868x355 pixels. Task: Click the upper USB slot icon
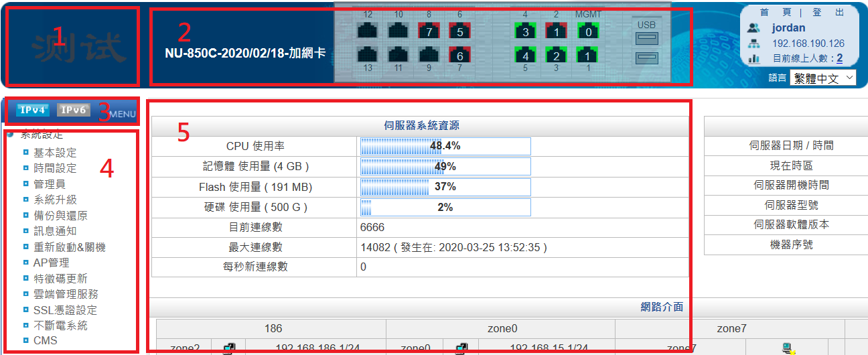(x=647, y=38)
